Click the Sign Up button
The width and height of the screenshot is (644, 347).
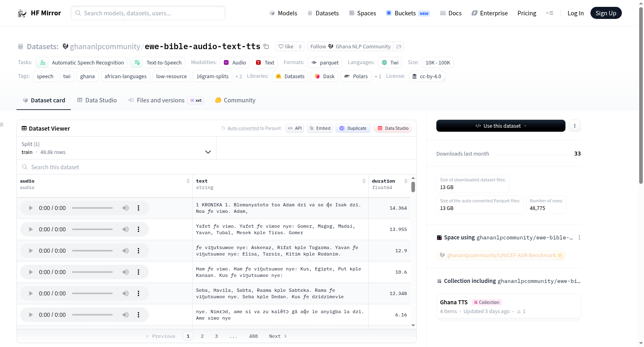pos(606,13)
